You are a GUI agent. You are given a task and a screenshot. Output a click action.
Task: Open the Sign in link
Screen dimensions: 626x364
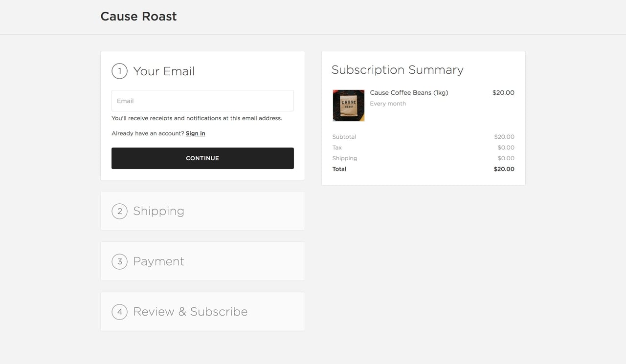click(x=195, y=133)
